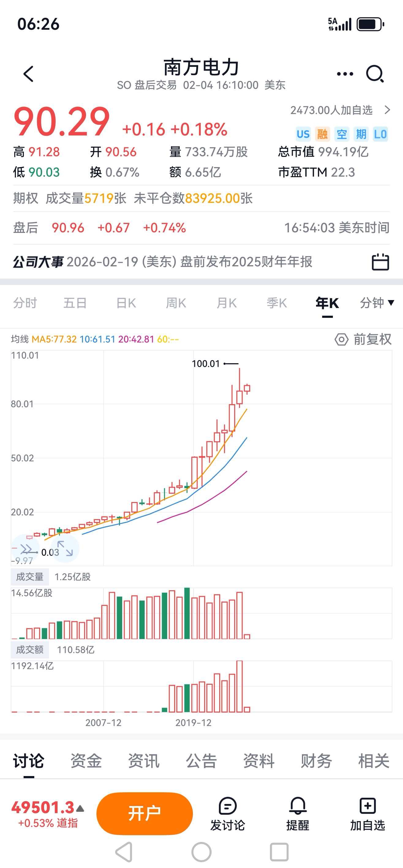Tap the 期 options badge
The image size is (403, 868).
click(x=361, y=135)
